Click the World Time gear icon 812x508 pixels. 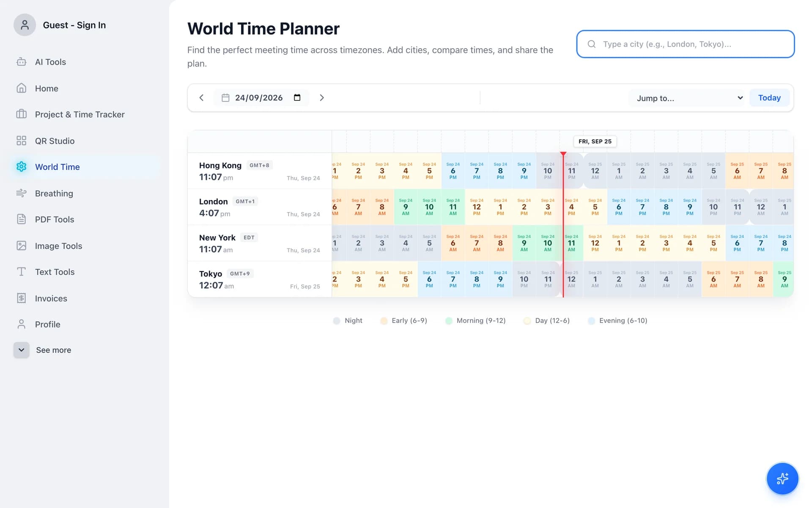point(22,167)
